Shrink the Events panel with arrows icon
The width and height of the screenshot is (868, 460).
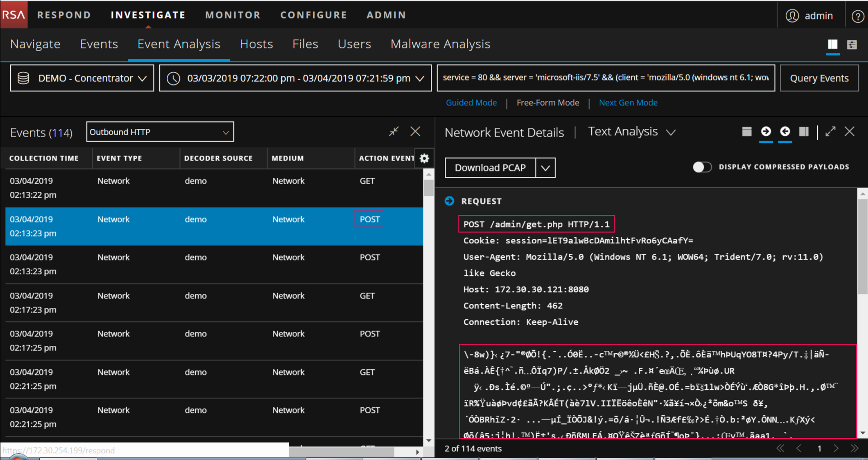[394, 132]
